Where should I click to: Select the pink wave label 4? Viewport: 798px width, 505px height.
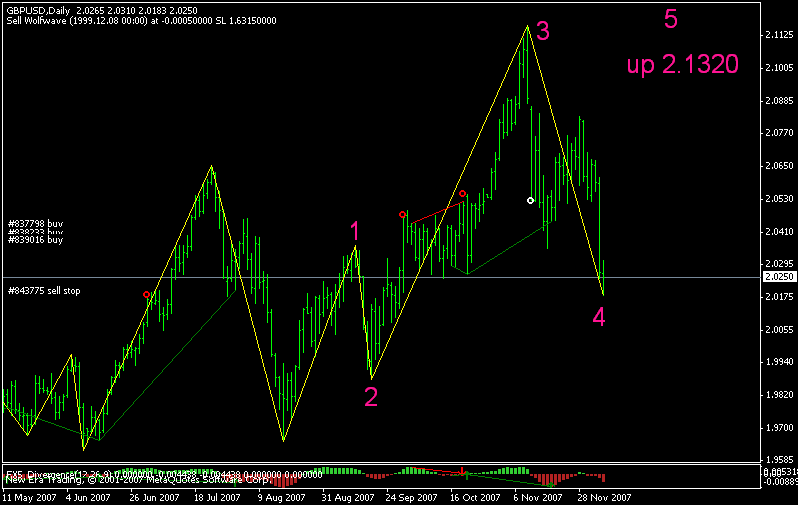[599, 317]
